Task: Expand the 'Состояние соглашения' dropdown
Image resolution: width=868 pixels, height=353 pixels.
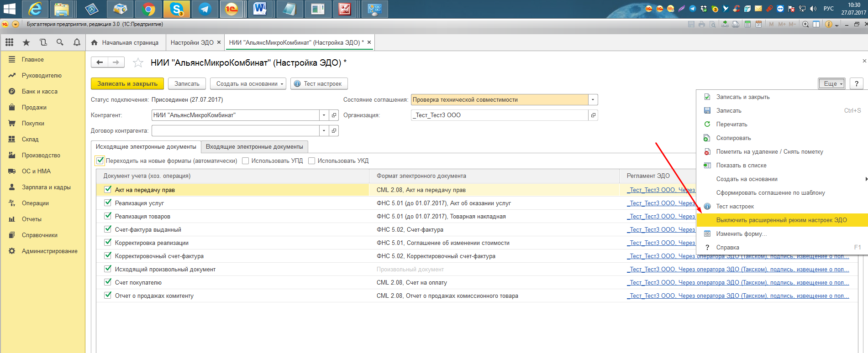Action: (x=593, y=100)
